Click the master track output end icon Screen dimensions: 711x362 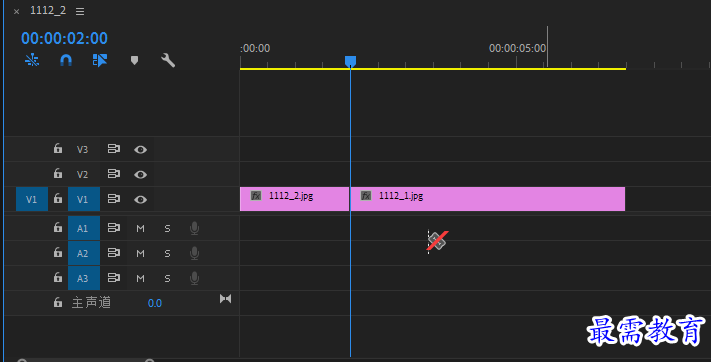click(225, 298)
